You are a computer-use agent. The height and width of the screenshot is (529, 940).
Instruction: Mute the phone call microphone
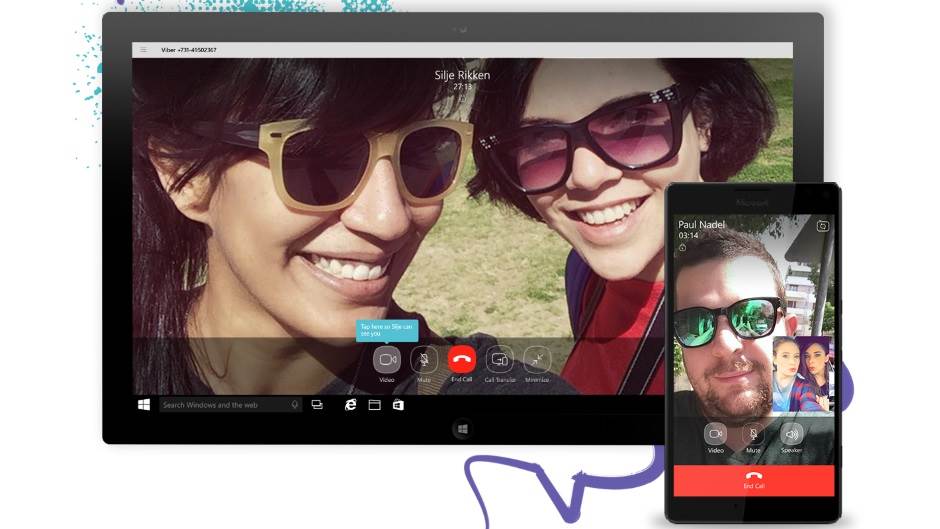(753, 433)
